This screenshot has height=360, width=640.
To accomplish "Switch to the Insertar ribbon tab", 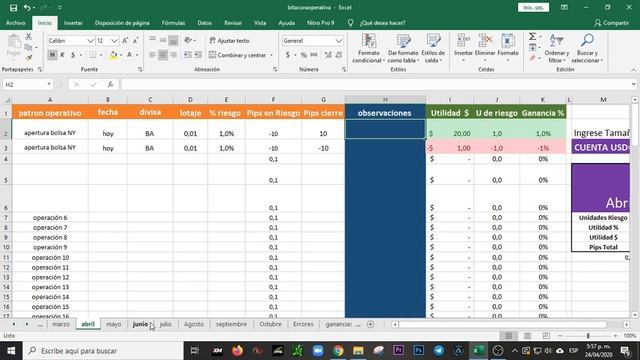I will click(73, 23).
